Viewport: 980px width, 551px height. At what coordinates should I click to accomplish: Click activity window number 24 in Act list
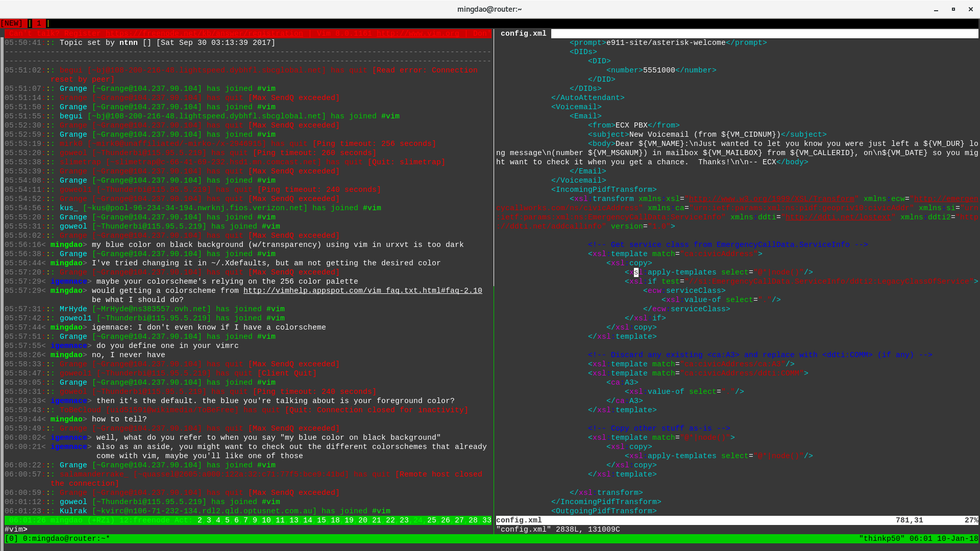418,520
